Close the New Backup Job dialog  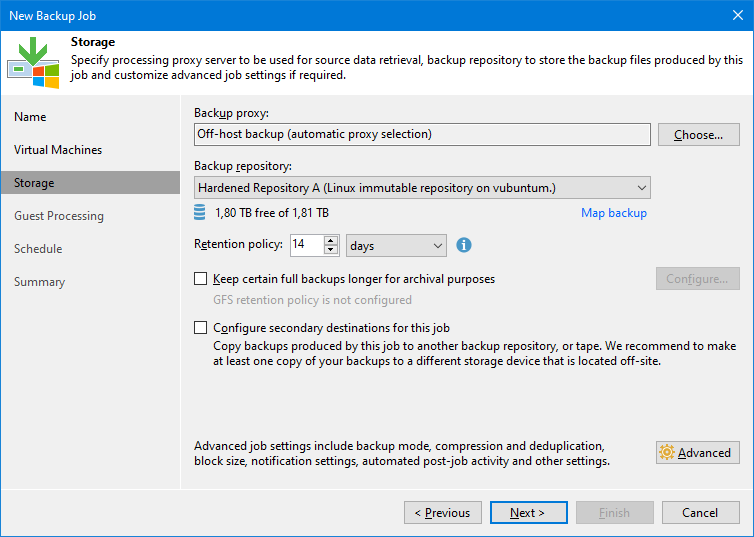(738, 15)
